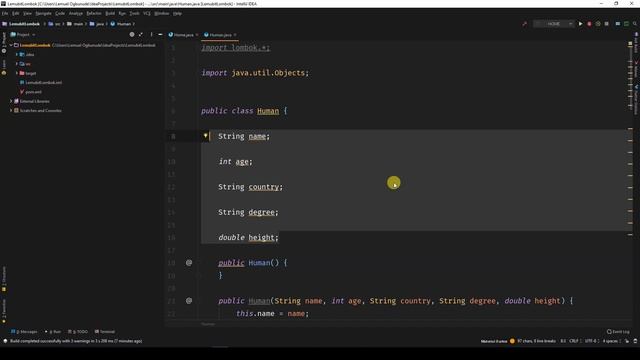Click the expand/collapse all icon in Project panel
Viewport: 640px width, 360px height.
141,35
